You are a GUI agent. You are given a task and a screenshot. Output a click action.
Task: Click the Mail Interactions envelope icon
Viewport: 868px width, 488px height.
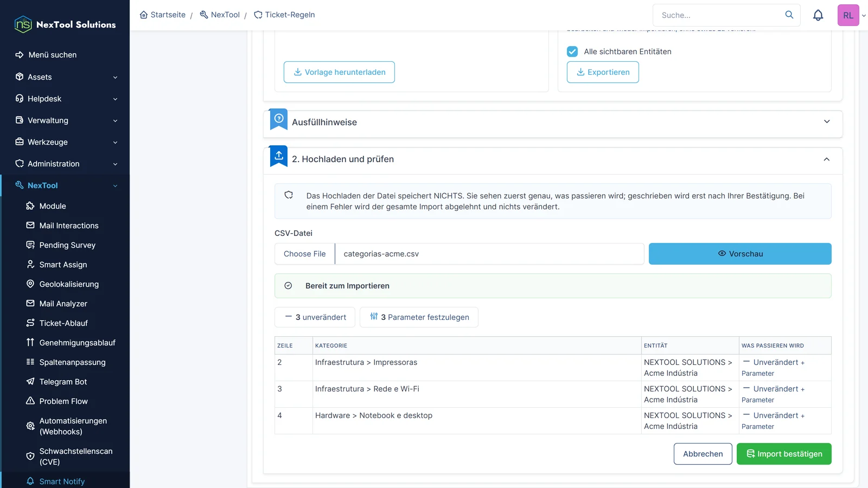point(30,226)
